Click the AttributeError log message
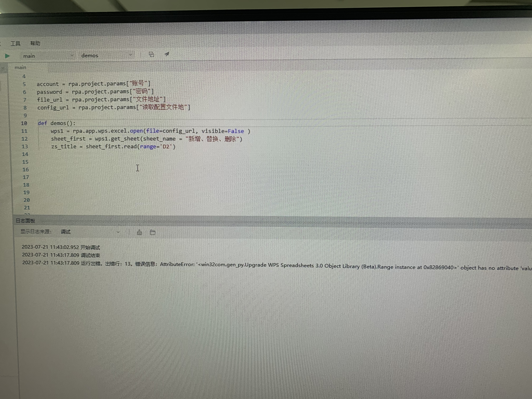Viewport: 532px width, 399px height. [x=277, y=265]
